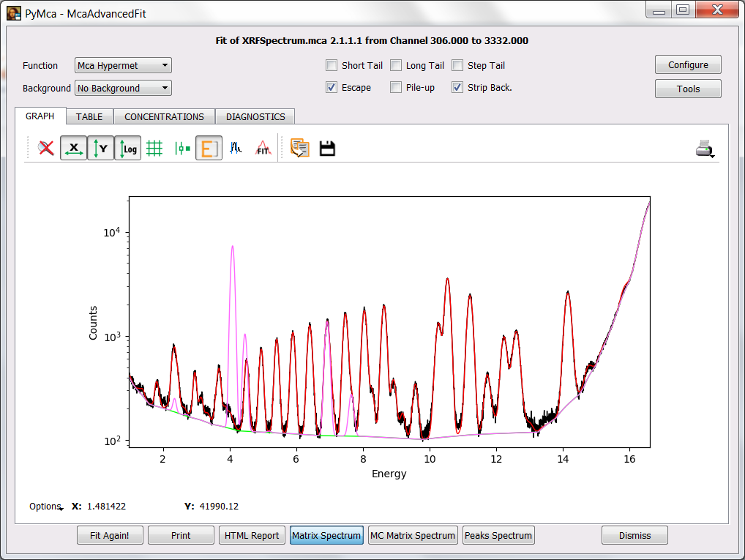Open the Options menu below the plot
Viewport: 745px width, 560px height.
point(45,507)
